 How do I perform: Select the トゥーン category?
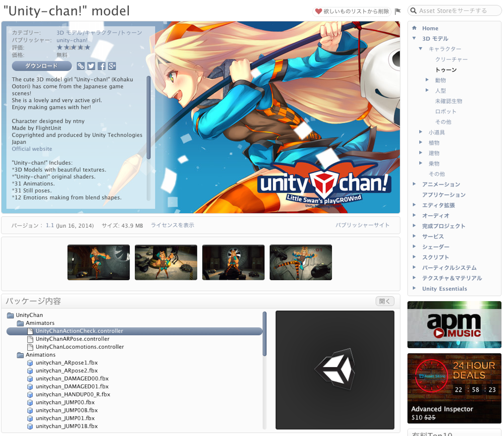[446, 70]
